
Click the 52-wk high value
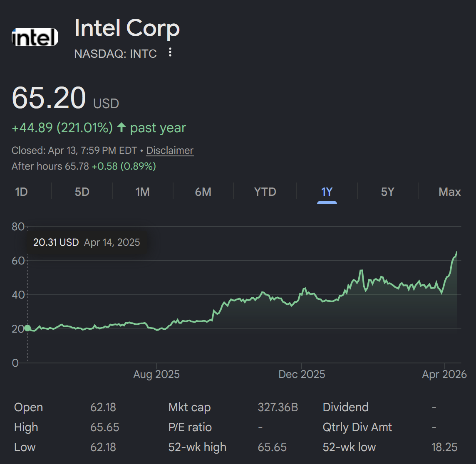(272, 447)
